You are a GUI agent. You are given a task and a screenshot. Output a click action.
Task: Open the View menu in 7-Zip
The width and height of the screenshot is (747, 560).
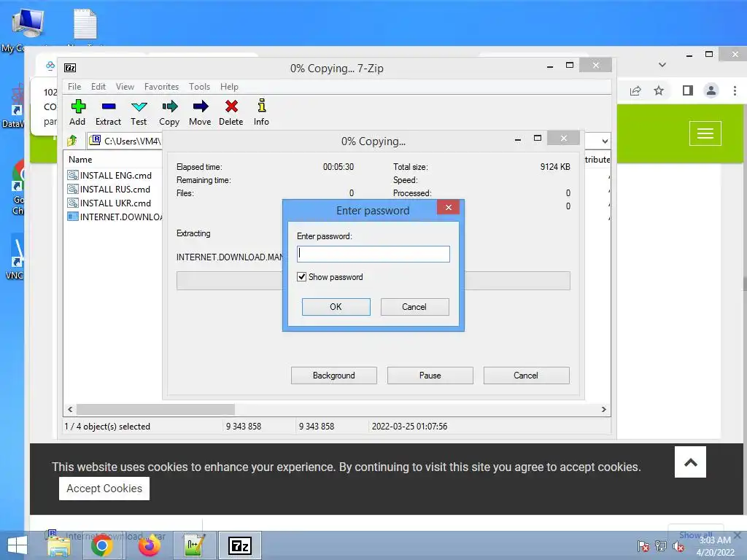(125, 87)
